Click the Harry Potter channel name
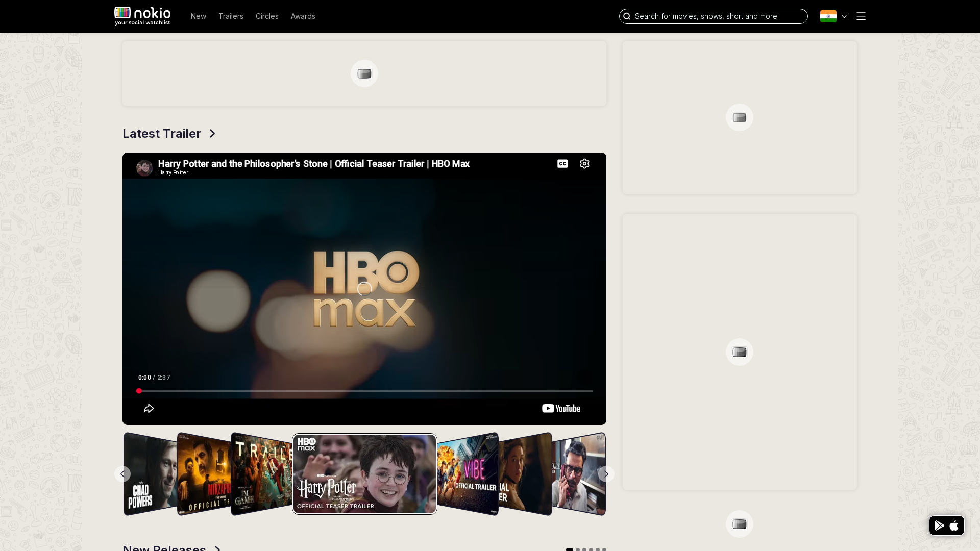This screenshot has height=551, width=980. 173,173
